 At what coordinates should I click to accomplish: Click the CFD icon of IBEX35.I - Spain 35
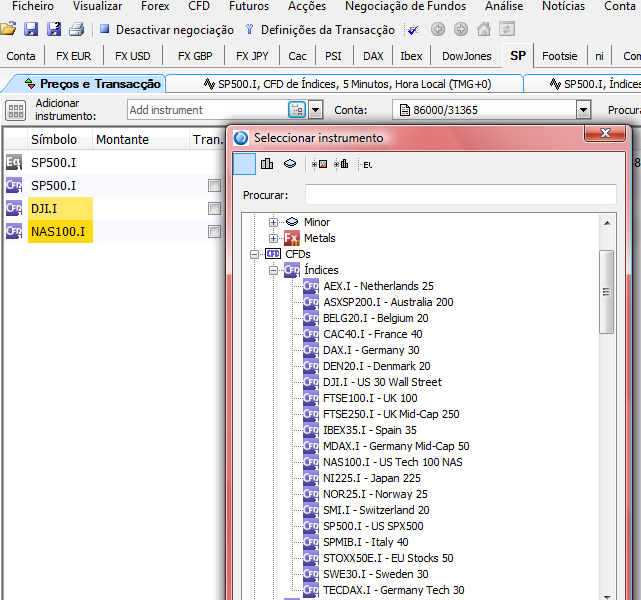click(x=311, y=430)
